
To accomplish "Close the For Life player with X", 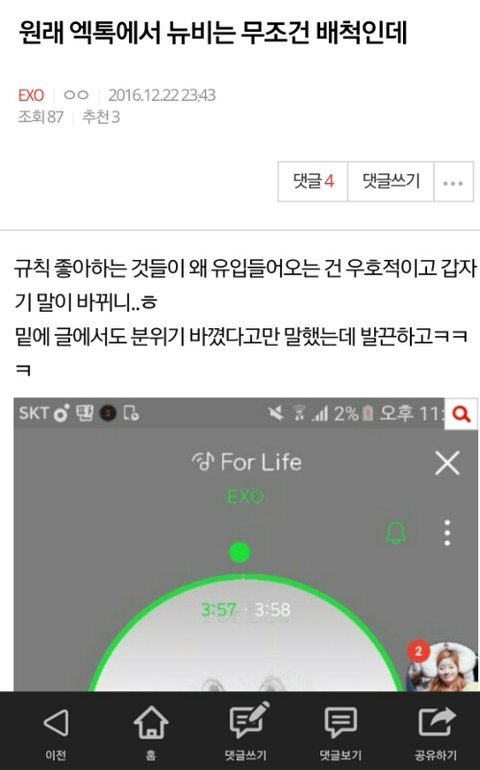I will click(x=447, y=463).
